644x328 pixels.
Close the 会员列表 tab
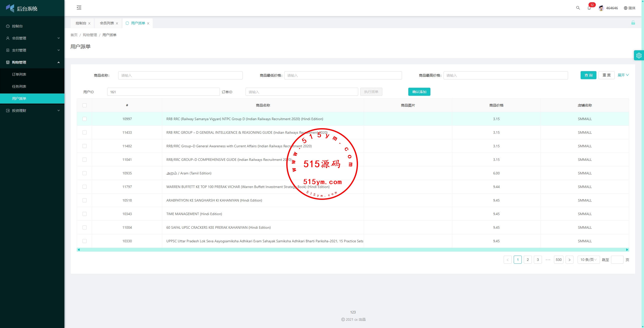pyautogui.click(x=117, y=23)
